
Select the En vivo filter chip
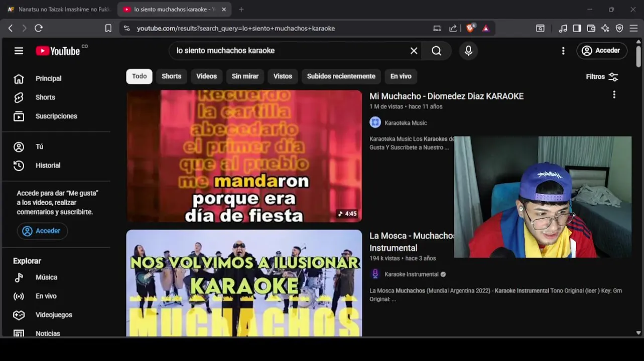(x=401, y=76)
